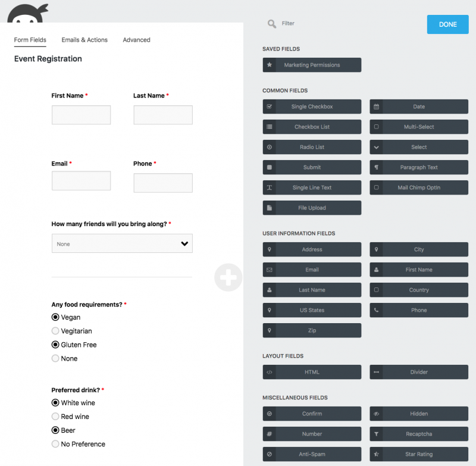The image size is (476, 466).
Task: Click the calendar icon on Date field
Action: [x=377, y=107]
